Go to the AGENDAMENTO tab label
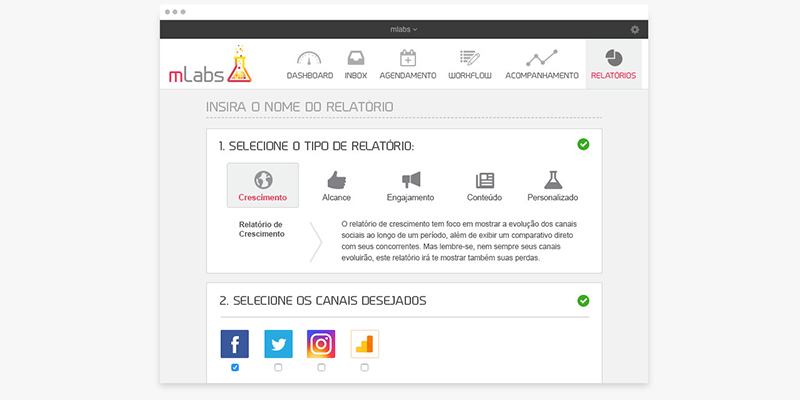800x400 pixels. pos(408,76)
